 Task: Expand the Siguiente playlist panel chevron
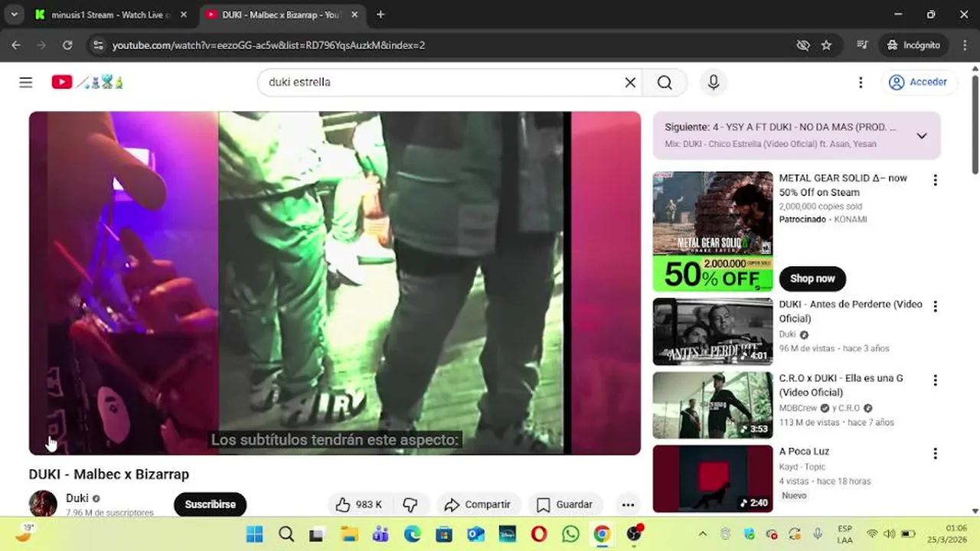pos(922,135)
